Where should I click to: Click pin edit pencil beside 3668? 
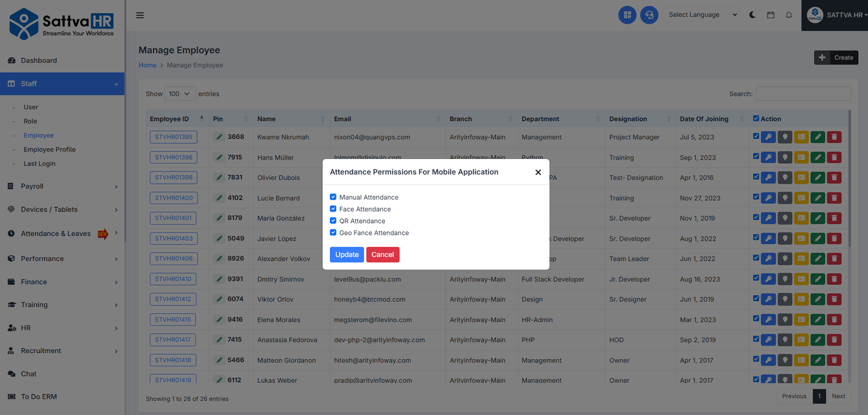pos(219,137)
